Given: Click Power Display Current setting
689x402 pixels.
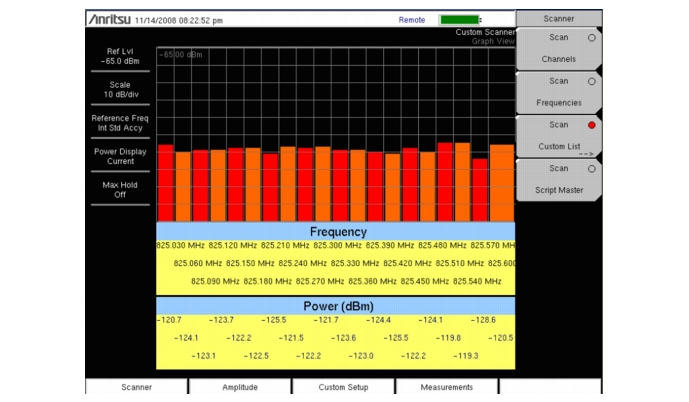Looking at the screenshot, I should [120, 156].
